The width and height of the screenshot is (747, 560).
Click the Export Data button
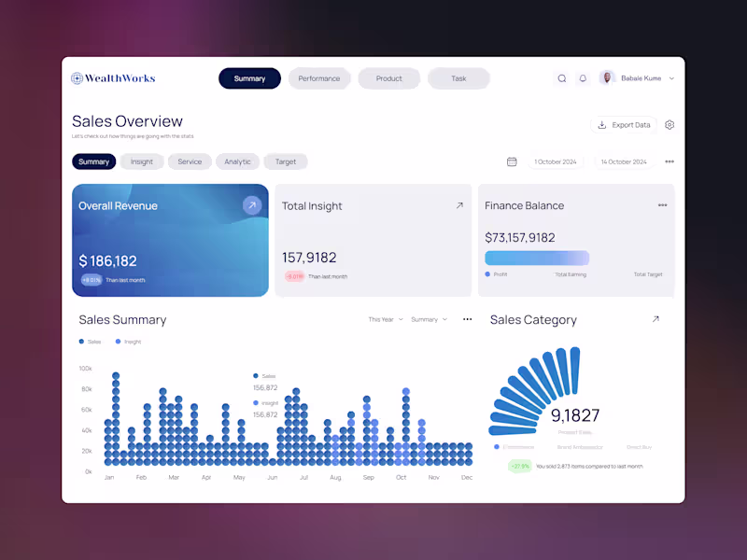click(624, 125)
